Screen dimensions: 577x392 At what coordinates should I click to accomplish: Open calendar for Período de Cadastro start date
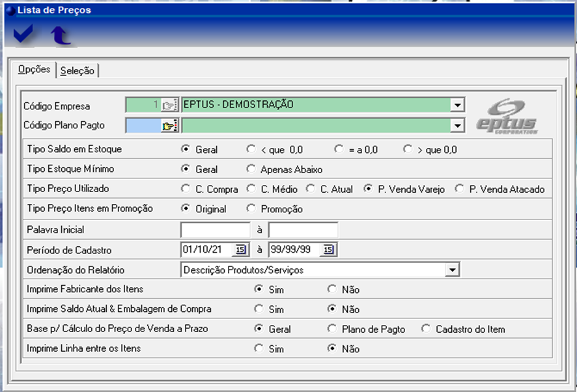coord(239,249)
